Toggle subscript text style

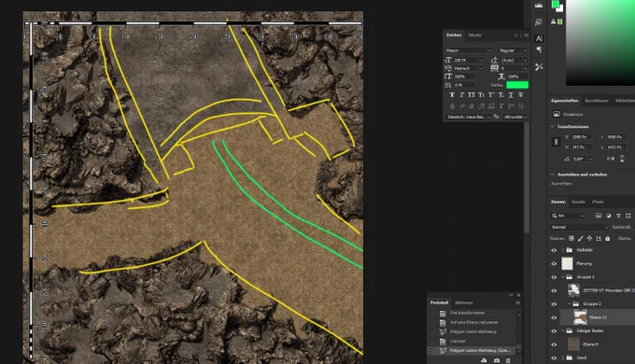pos(501,95)
